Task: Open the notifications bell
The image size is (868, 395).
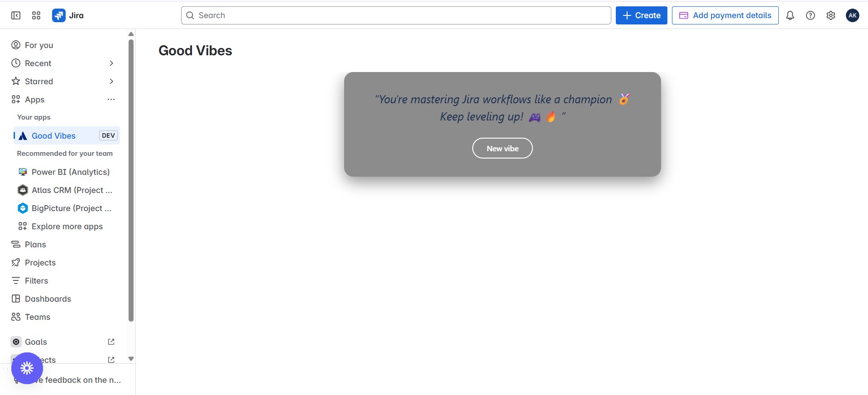Action: [790, 15]
